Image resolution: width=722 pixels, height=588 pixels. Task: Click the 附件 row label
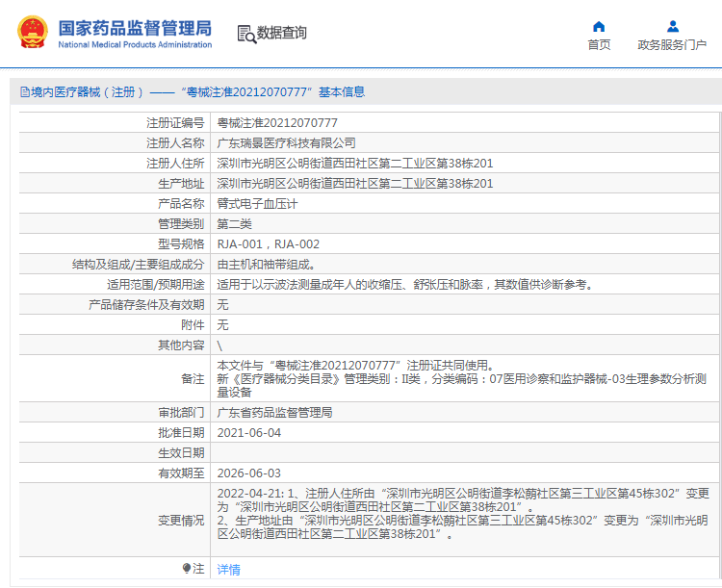193,325
